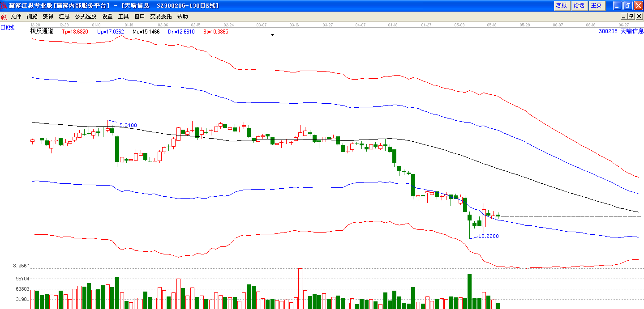Open the 设置 menu
644x309 pixels.
click(107, 17)
